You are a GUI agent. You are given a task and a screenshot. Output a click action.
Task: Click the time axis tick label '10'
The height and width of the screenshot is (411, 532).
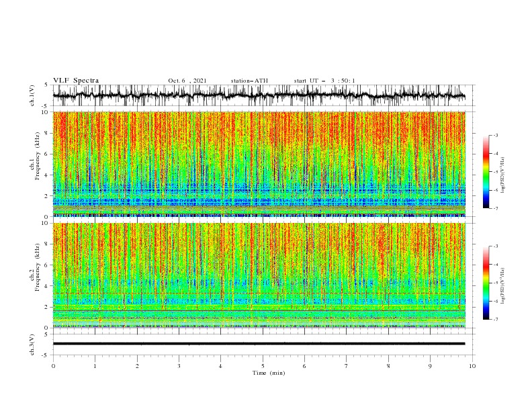click(472, 366)
